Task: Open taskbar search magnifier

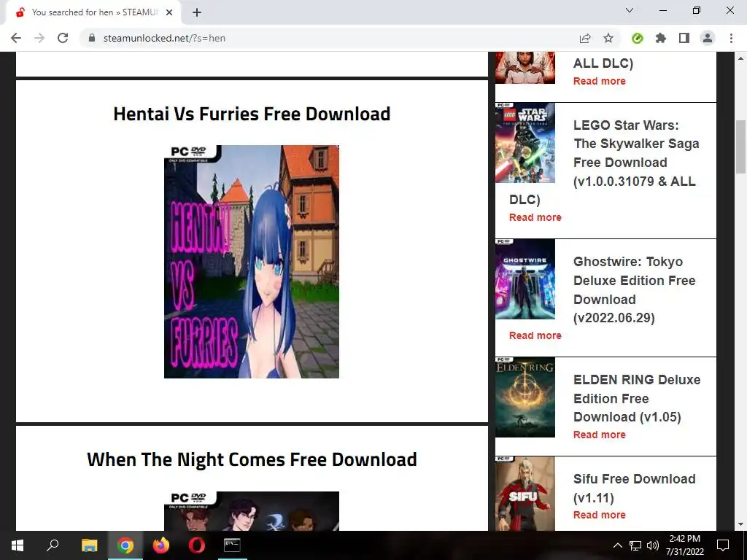Action: (x=53, y=545)
